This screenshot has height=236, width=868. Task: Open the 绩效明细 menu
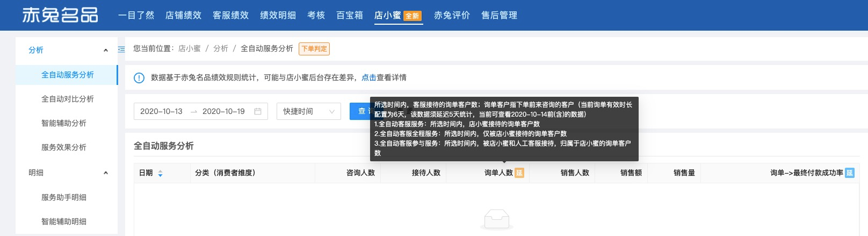pos(278,15)
